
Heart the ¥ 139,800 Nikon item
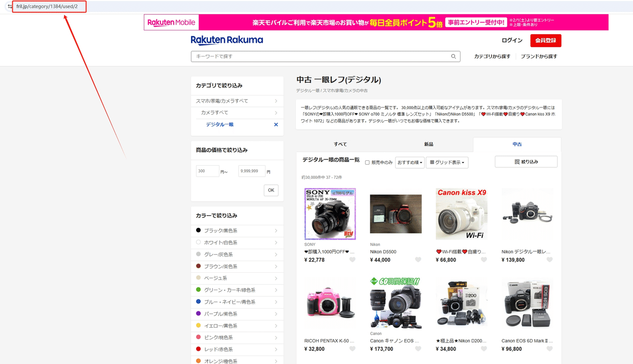[x=550, y=260]
